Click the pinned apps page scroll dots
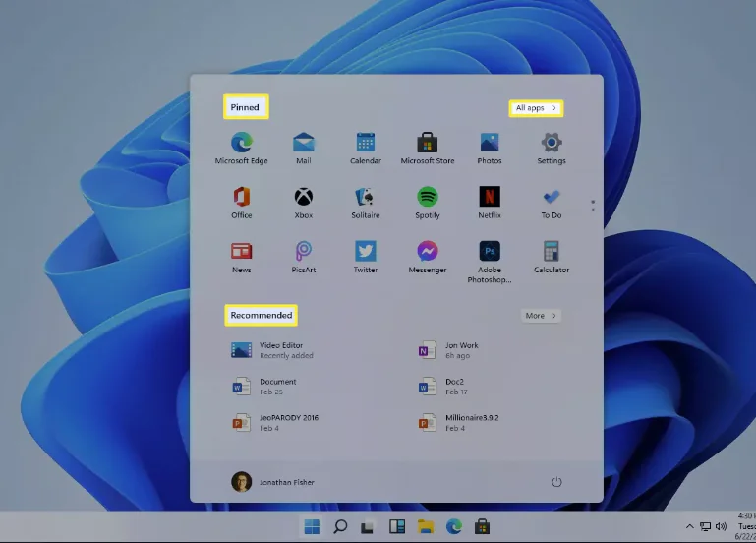This screenshot has width=756, height=543. pos(592,206)
